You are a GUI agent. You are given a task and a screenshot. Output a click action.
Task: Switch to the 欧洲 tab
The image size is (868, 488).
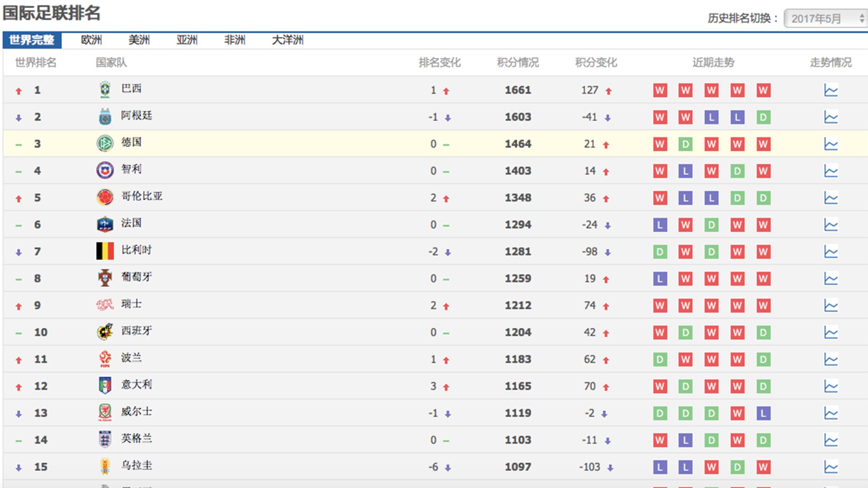tap(91, 40)
